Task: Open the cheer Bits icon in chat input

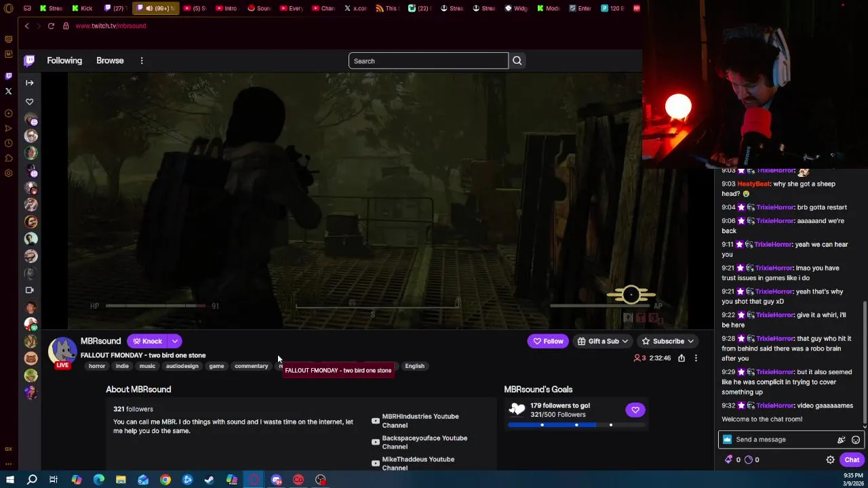Action: pos(842,440)
